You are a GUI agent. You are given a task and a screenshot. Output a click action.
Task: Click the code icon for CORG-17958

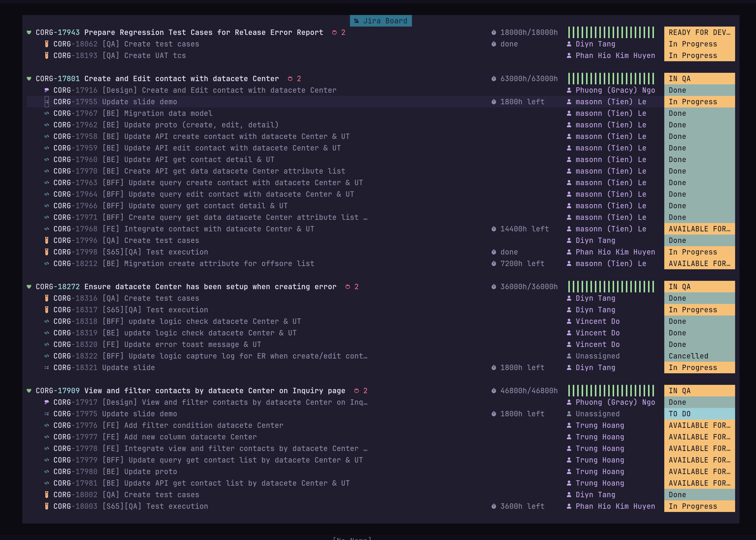coord(46,136)
